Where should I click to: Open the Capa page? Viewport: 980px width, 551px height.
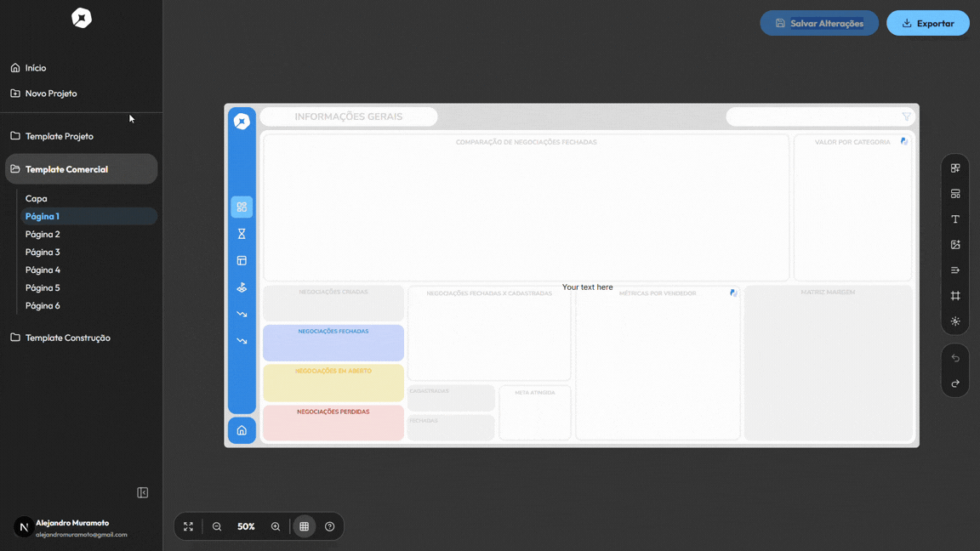coord(37,198)
